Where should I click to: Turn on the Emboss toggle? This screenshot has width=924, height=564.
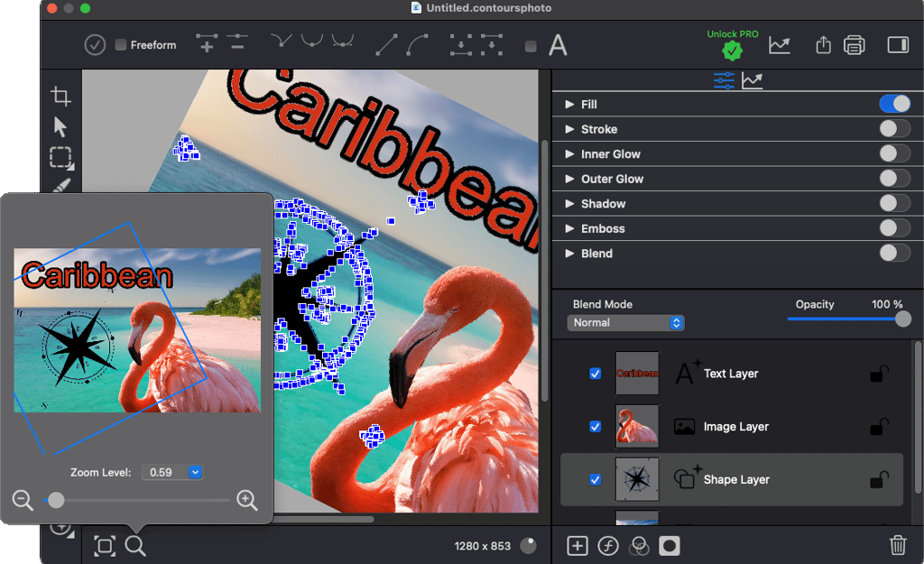coord(894,227)
